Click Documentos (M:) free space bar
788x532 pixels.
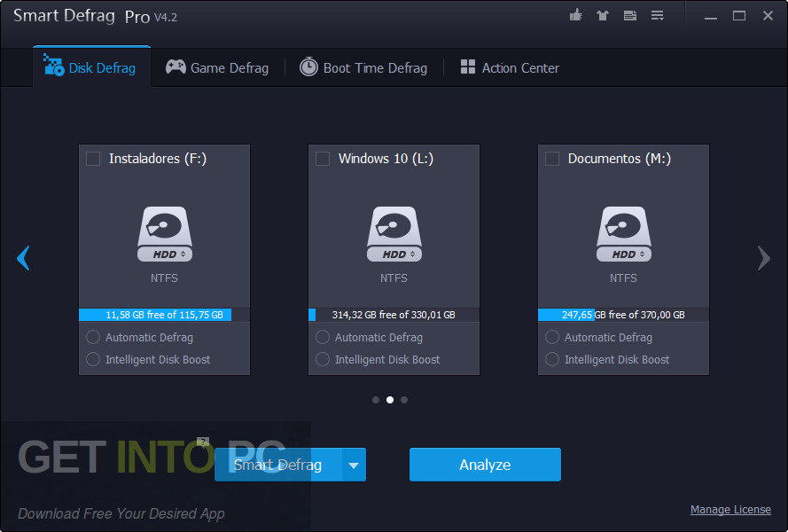pyautogui.click(x=624, y=315)
